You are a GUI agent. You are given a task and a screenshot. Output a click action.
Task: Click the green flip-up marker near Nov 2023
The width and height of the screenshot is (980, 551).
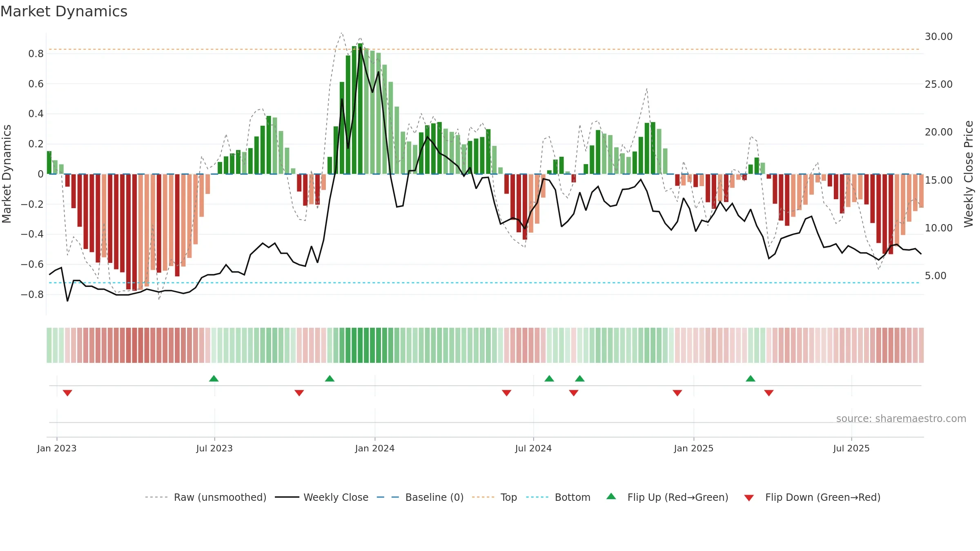[x=330, y=378]
